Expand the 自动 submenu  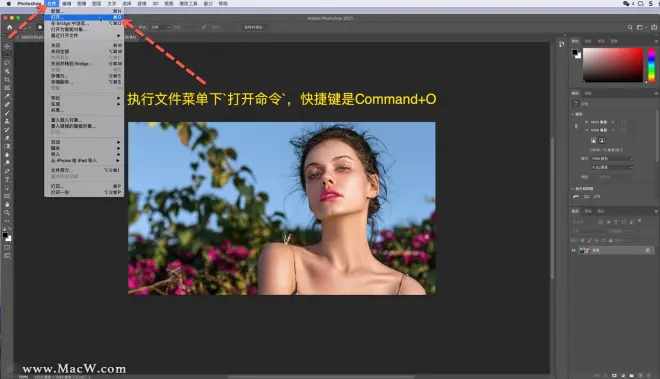(84, 142)
